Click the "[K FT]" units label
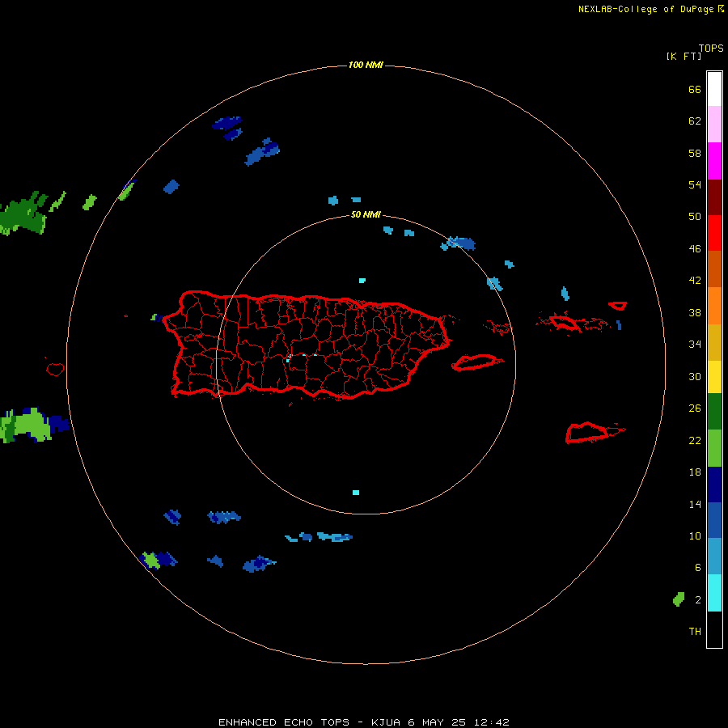 tap(684, 56)
